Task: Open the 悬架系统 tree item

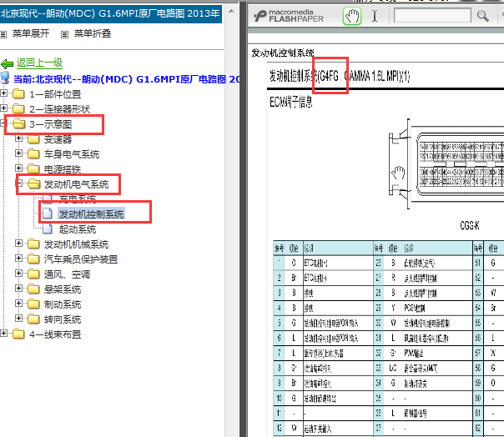Action: coord(63,289)
